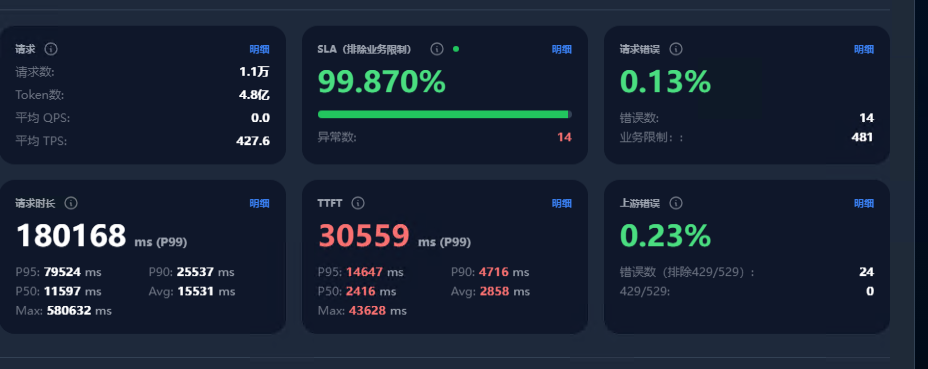Click 平均 TPS value 427.6
The width and height of the screenshot is (928, 369).
[x=253, y=141]
